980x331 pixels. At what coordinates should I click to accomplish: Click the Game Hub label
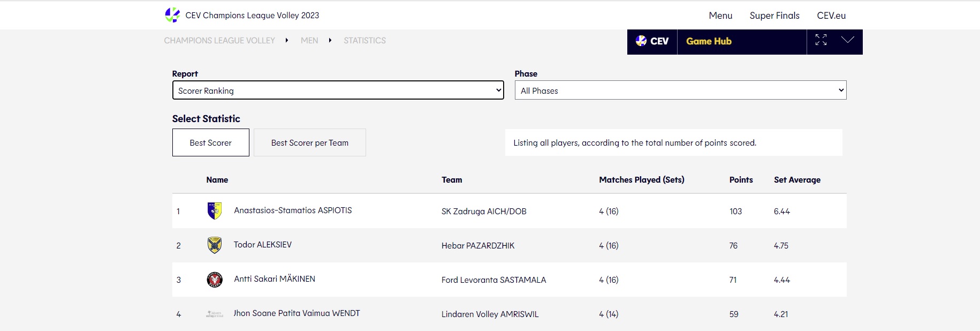(x=709, y=41)
